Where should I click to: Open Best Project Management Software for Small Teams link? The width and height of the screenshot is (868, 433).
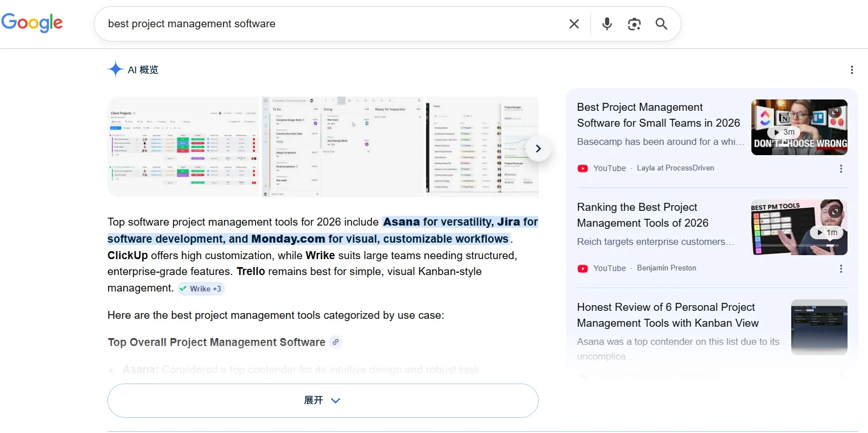(x=658, y=115)
